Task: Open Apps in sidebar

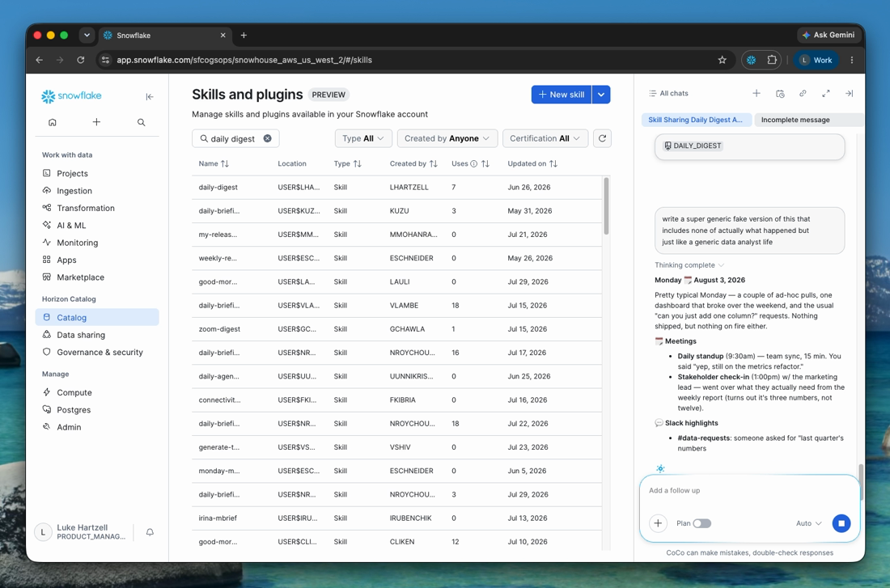Action: coord(96,260)
